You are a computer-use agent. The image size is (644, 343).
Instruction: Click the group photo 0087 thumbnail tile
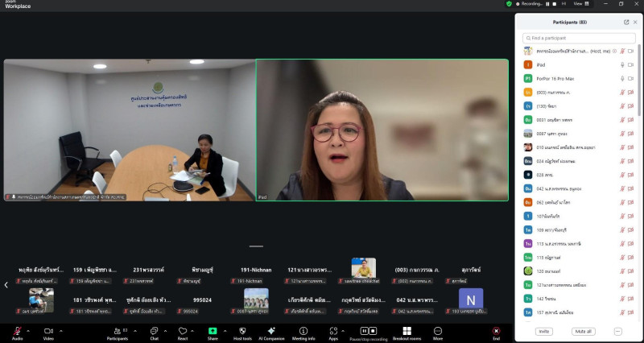pyautogui.click(x=256, y=301)
